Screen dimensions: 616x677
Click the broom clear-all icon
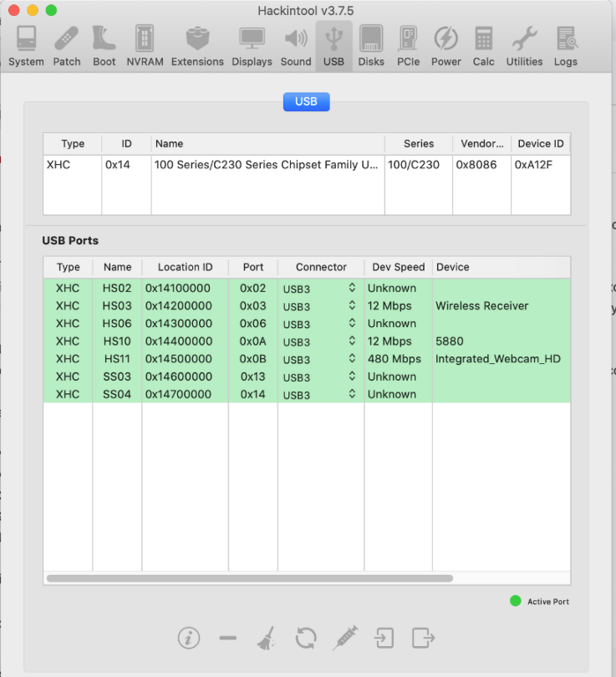pyautogui.click(x=267, y=637)
